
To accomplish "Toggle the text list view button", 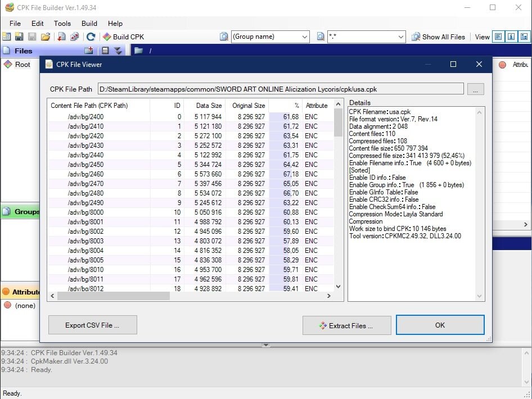I will (498, 37).
